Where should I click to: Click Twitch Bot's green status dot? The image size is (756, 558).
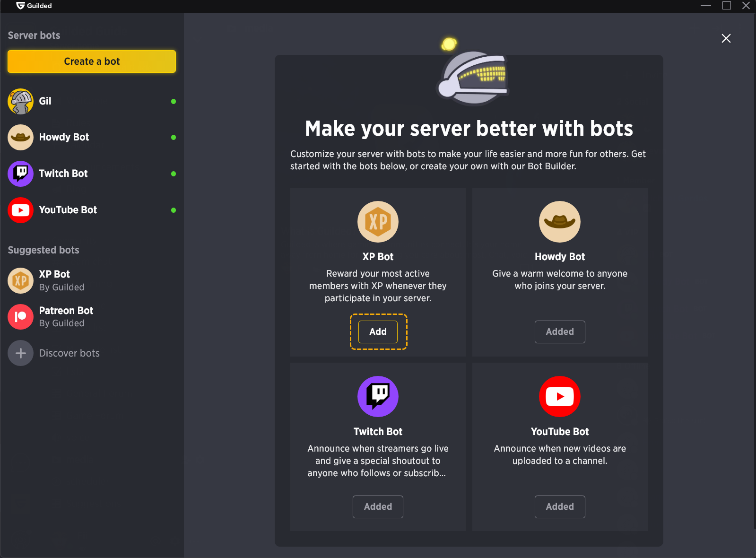[x=174, y=174]
